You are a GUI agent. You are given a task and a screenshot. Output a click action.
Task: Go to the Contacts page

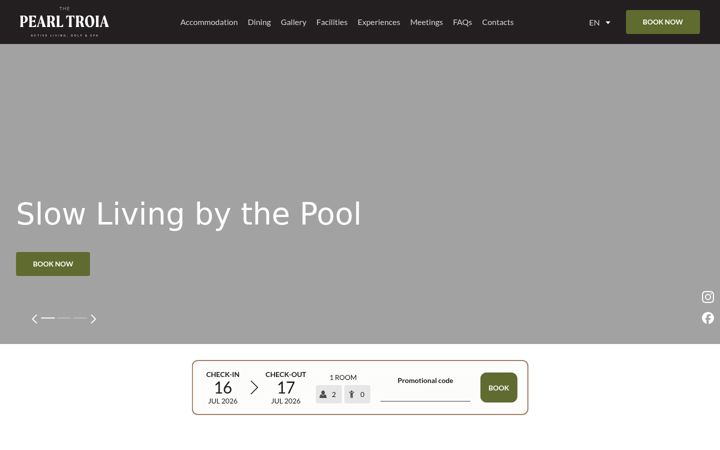pos(498,22)
